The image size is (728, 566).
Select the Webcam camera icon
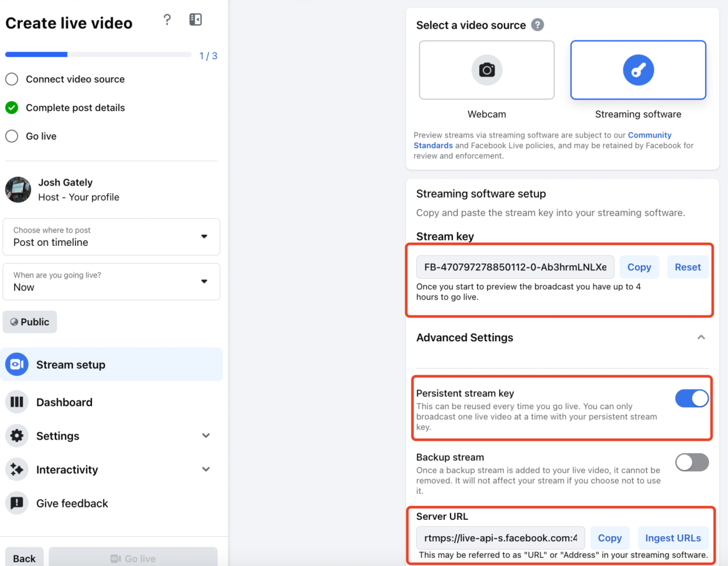(x=487, y=70)
